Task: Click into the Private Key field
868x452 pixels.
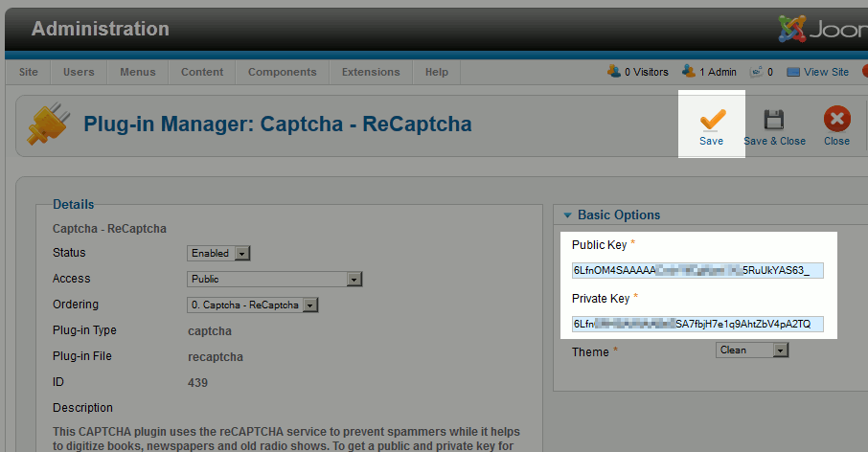Action: (697, 324)
